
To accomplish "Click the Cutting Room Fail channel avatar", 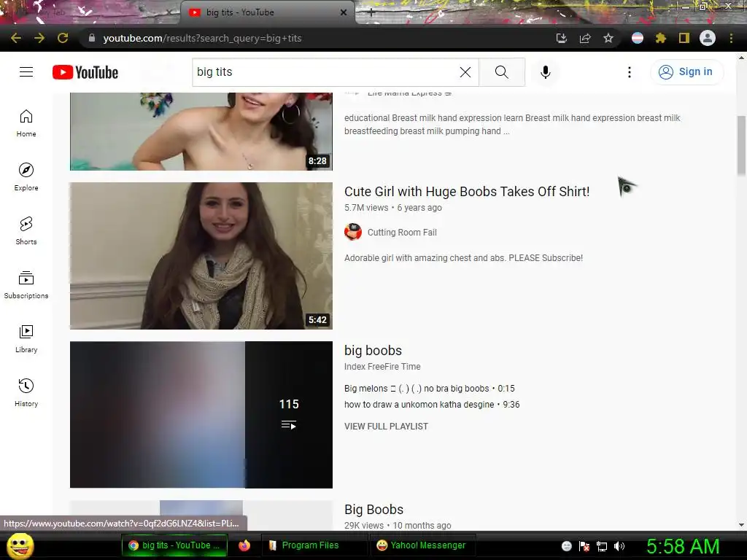I will 353,232.
